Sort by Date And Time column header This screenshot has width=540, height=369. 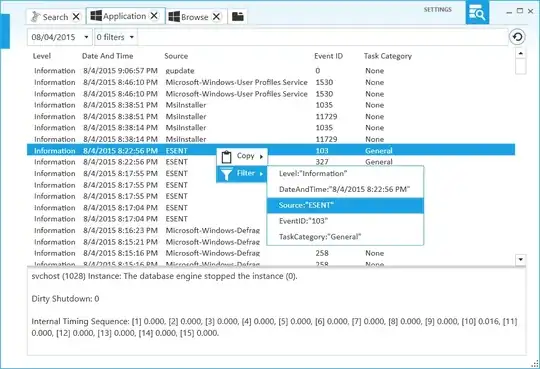click(x=107, y=56)
